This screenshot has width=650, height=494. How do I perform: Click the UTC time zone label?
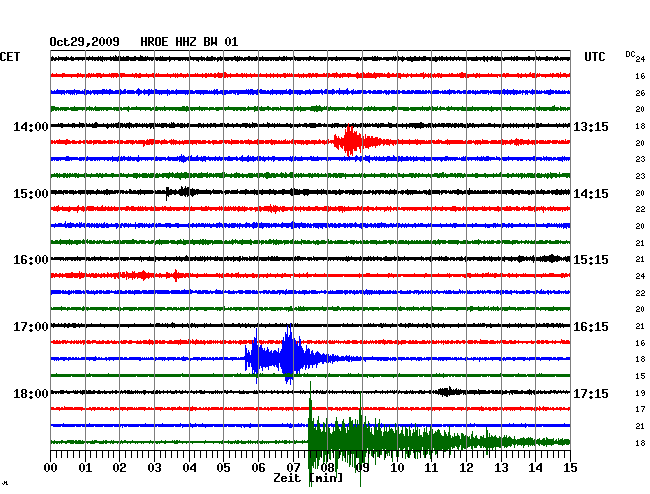pos(594,57)
